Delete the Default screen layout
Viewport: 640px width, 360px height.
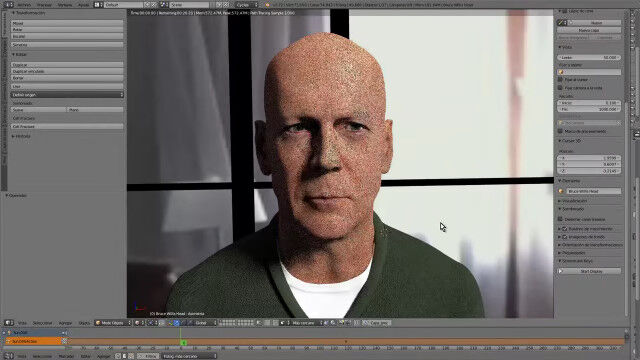[153, 5]
